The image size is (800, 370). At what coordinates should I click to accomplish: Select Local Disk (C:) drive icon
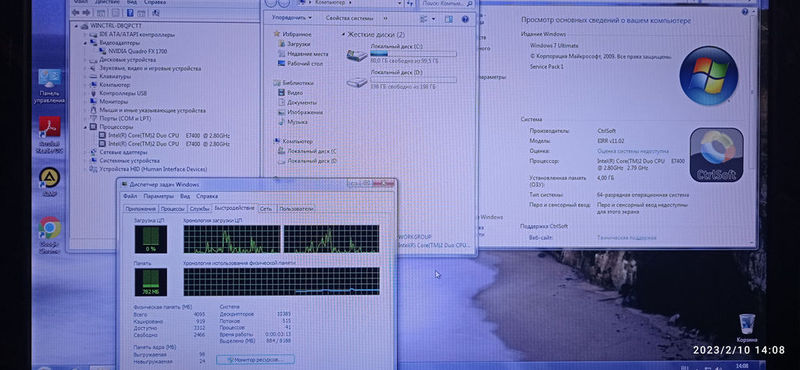(x=357, y=55)
